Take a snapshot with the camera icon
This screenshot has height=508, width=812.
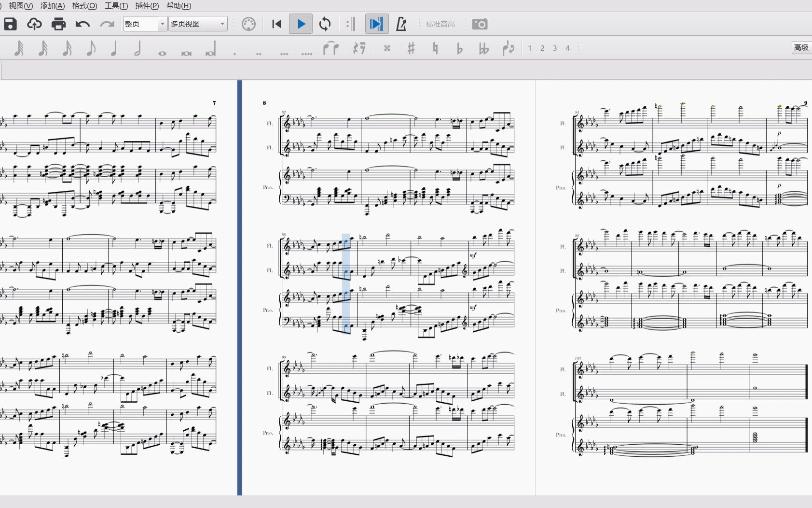point(480,24)
